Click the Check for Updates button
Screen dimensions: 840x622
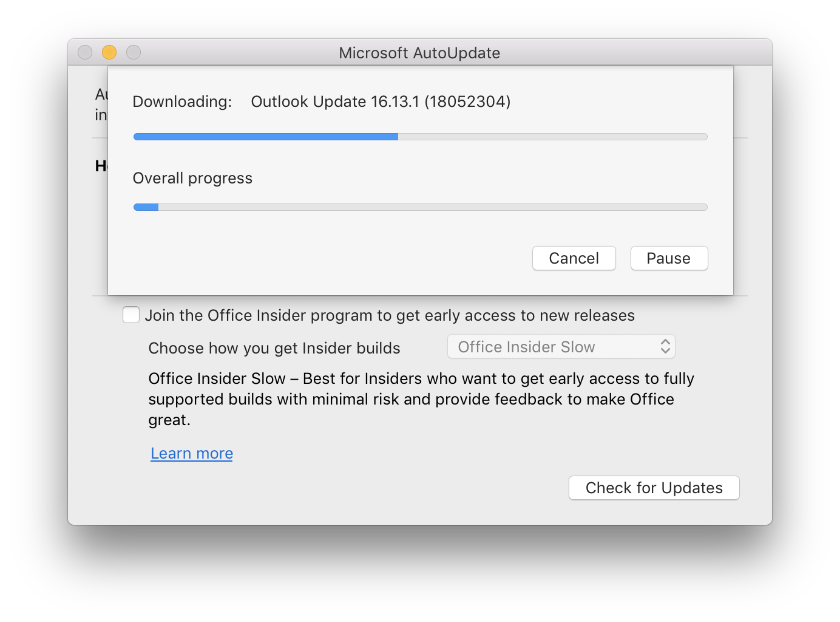[654, 488]
